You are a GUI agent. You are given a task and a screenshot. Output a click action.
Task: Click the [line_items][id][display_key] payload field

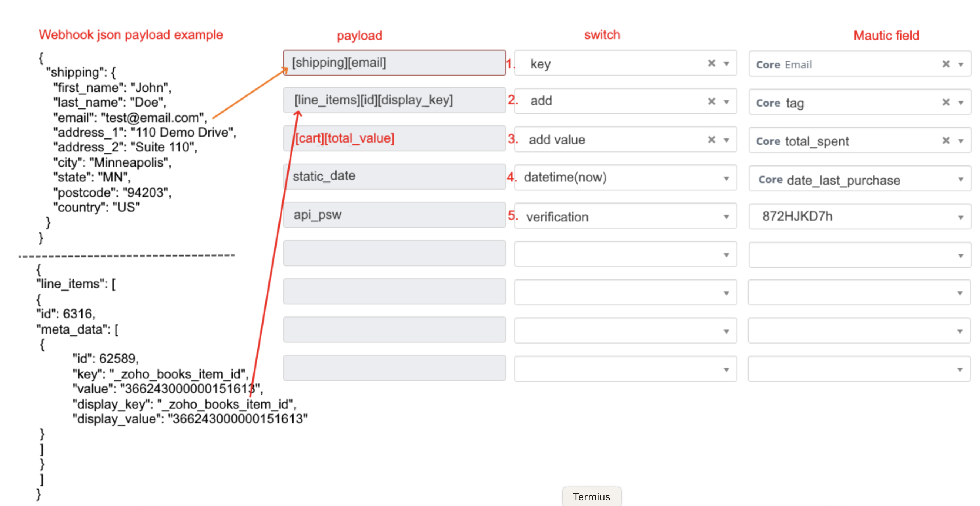pos(394,100)
